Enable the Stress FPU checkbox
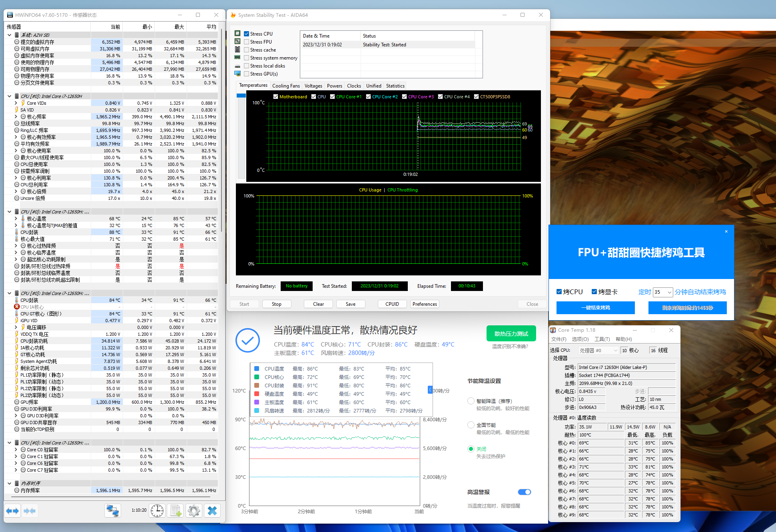The image size is (776, 532). [x=247, y=42]
